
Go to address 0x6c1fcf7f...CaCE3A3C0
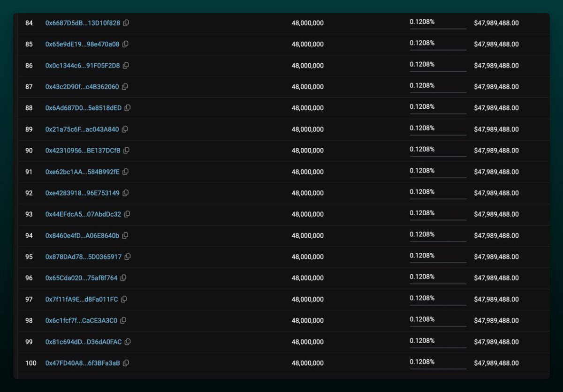click(x=81, y=321)
